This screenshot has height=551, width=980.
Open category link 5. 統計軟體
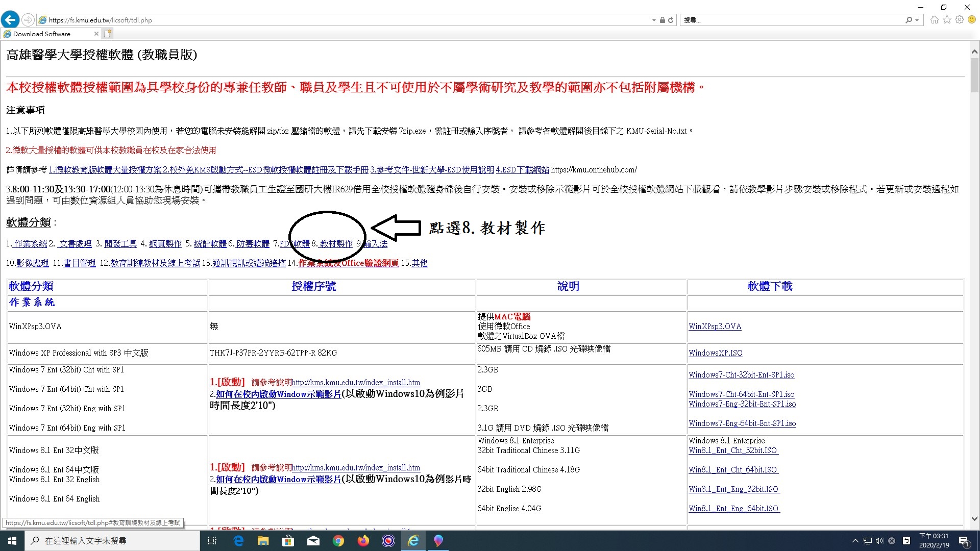[210, 244]
